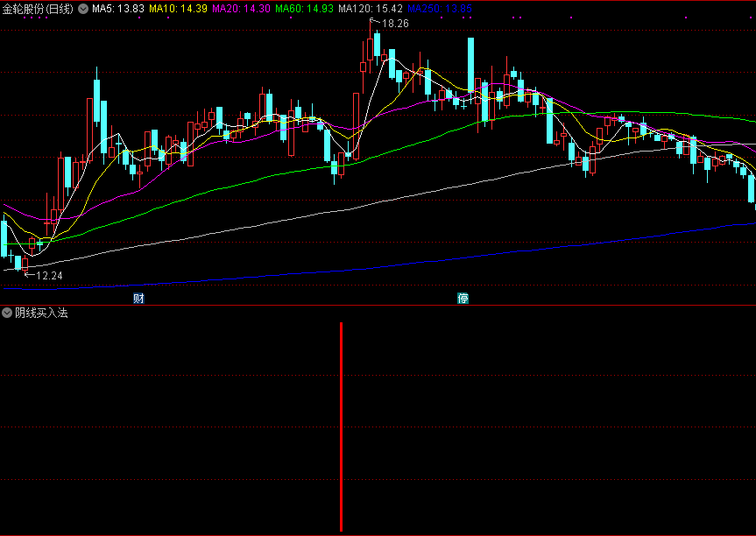Click the 阴线买入法 indicator name
Screen dimensions: 756x536
[x=41, y=313]
